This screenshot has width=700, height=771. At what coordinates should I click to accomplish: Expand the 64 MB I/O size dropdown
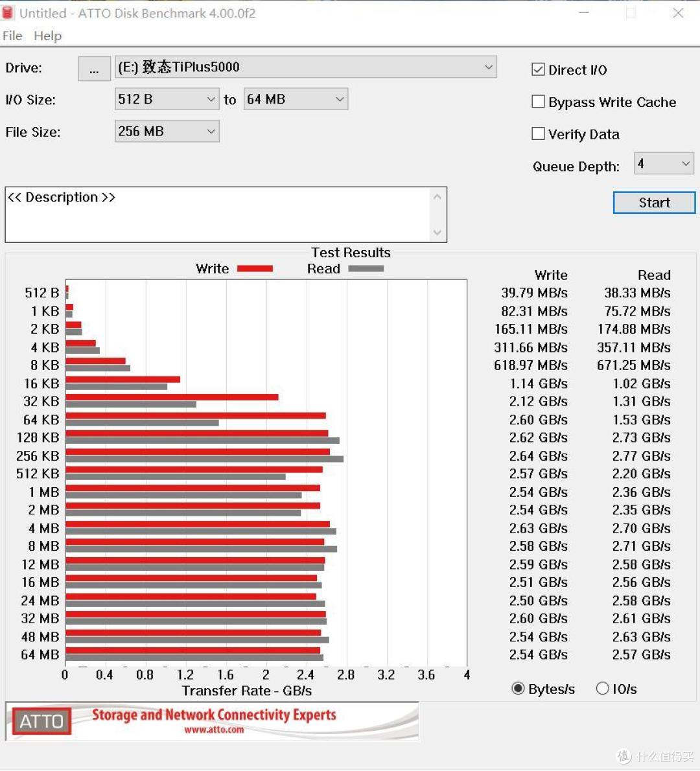(x=296, y=99)
